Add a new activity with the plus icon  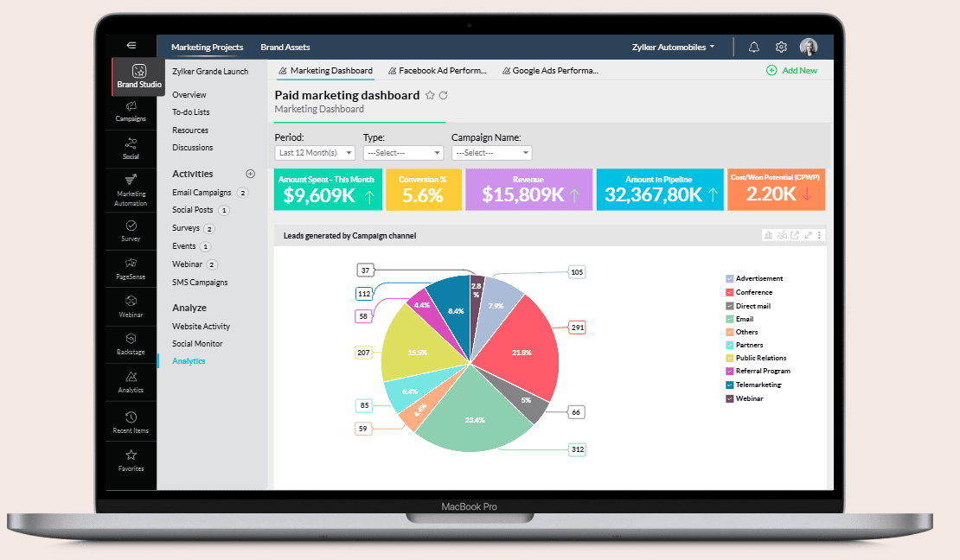click(x=251, y=174)
